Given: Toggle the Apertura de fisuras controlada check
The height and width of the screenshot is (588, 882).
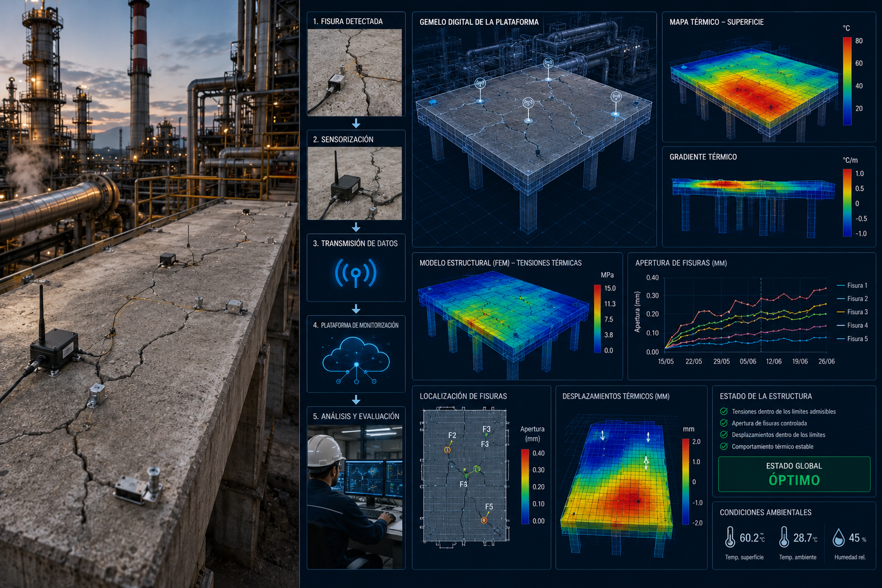Looking at the screenshot, I should click(724, 423).
